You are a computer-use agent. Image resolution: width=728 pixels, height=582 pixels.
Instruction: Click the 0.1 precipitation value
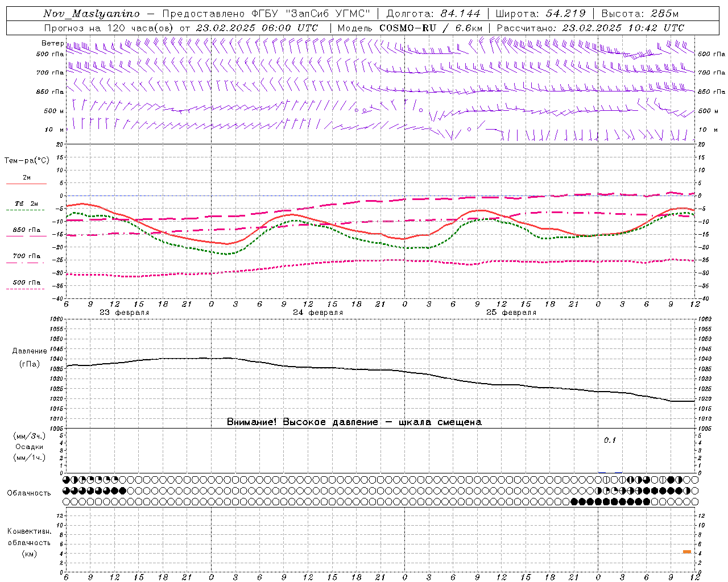pyautogui.click(x=610, y=440)
